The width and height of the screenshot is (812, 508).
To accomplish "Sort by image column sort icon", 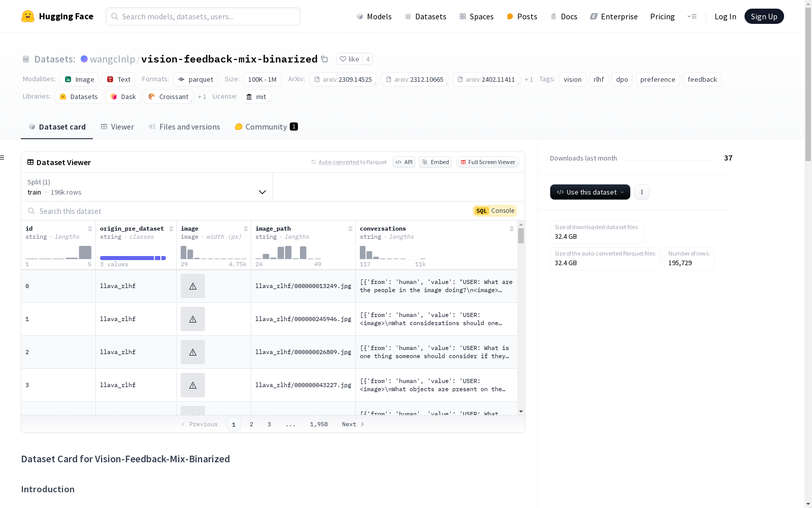I will pos(246,229).
